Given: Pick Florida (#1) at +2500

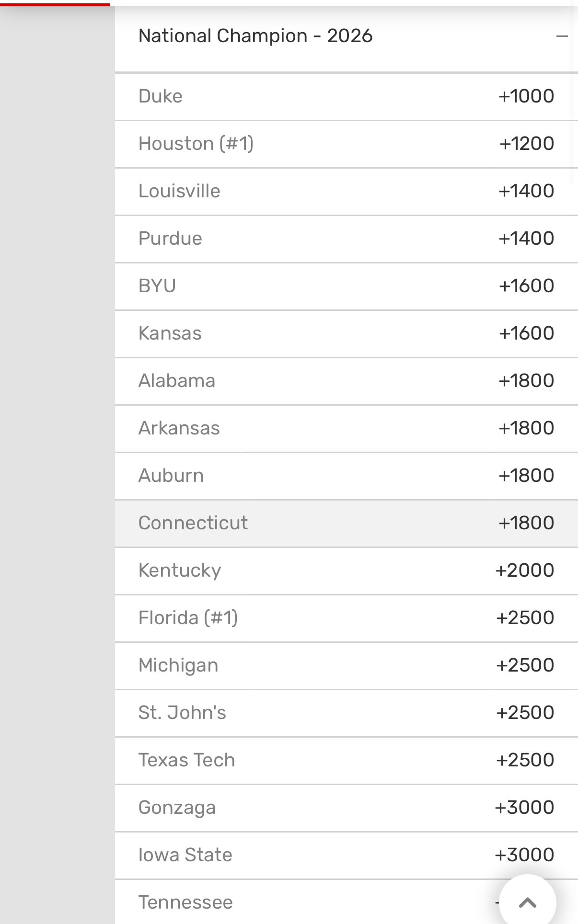Looking at the screenshot, I should [347, 618].
